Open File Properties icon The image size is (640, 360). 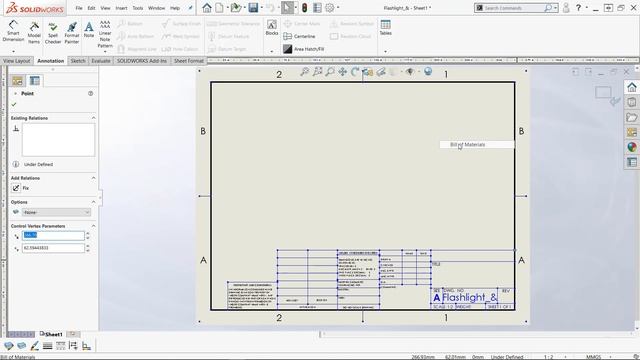click(317, 8)
